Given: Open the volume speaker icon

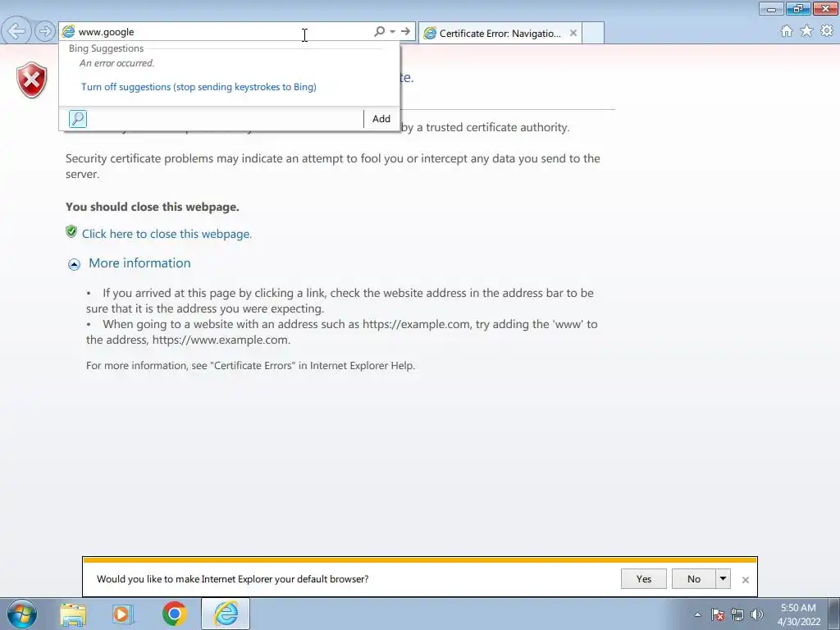Looking at the screenshot, I should tap(757, 614).
